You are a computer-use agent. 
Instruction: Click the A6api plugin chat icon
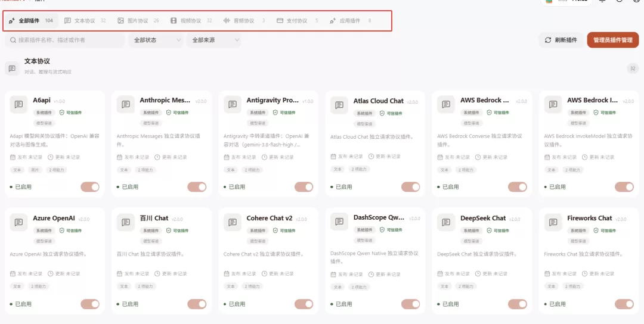[18, 105]
